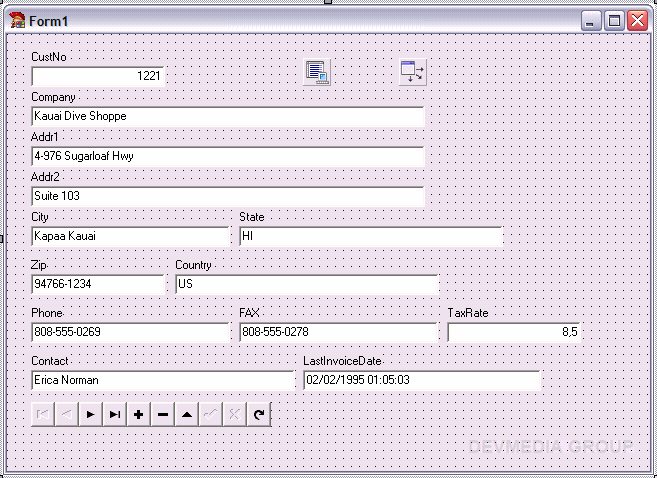
Task: Click the Zip field 94766-1234
Action: coord(97,284)
